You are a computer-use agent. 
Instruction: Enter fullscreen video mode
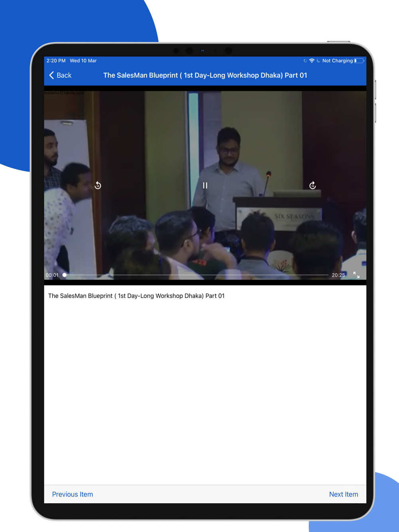(356, 275)
